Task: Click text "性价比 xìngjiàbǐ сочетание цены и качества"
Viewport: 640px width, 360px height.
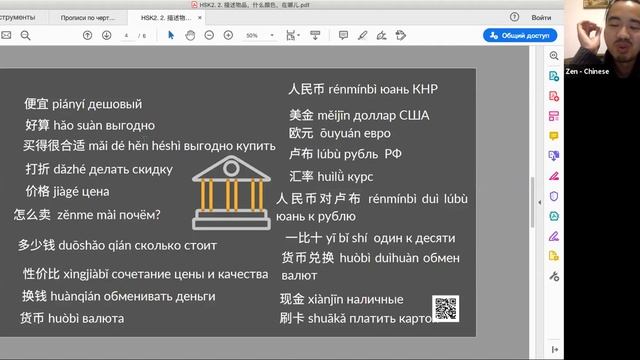Action: (146, 274)
